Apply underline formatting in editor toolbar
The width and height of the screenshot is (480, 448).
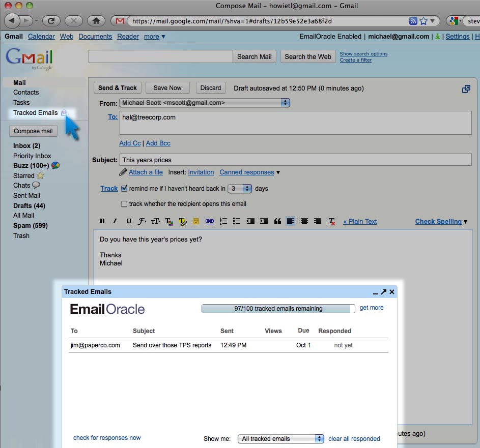click(x=129, y=221)
